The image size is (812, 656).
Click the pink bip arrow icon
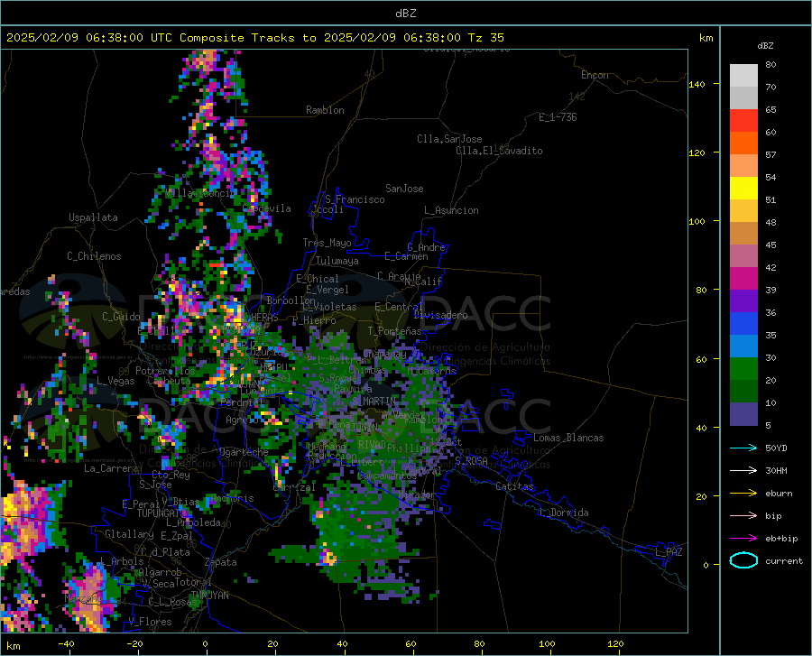743,515
